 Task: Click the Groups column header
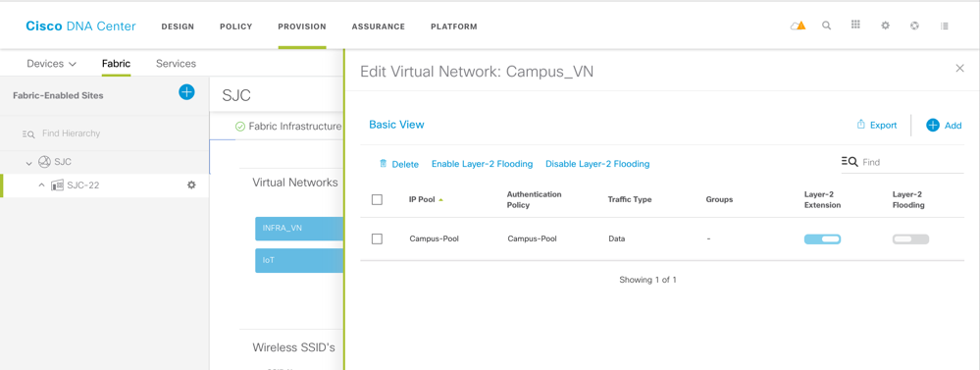pos(719,199)
